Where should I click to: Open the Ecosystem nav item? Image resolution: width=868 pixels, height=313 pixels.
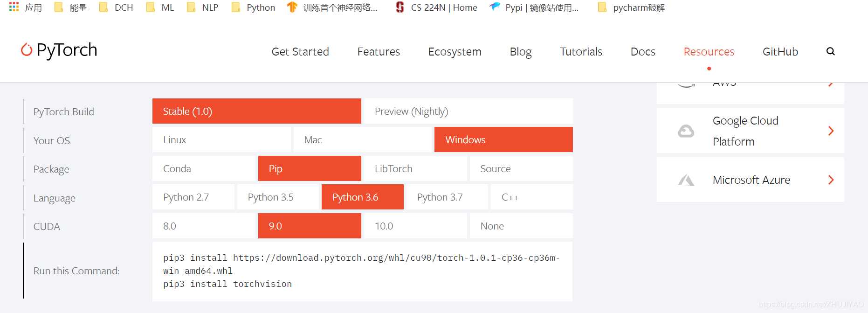coord(455,51)
